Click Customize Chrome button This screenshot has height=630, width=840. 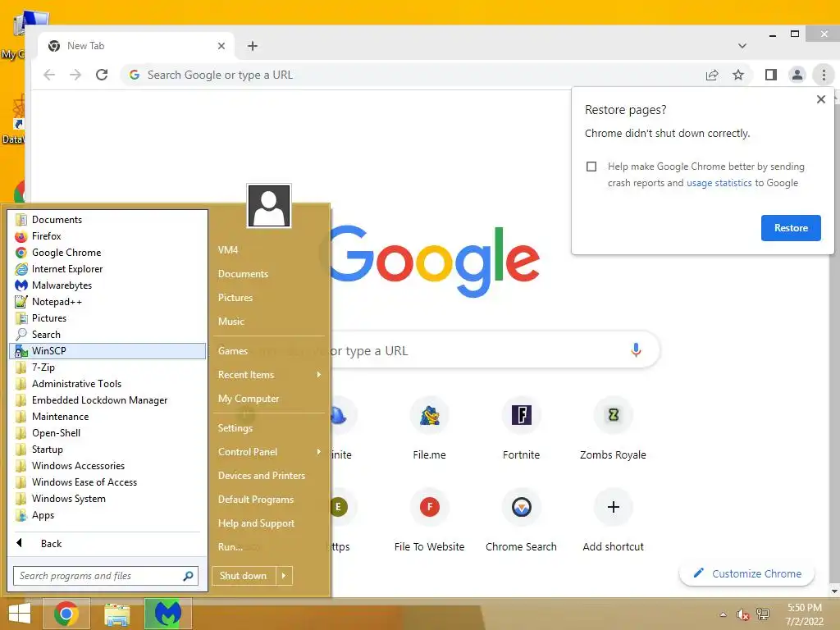tap(746, 573)
